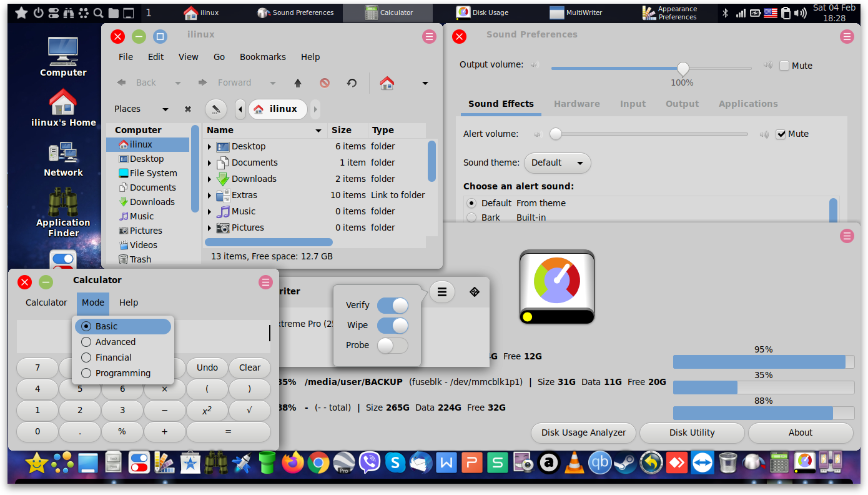This screenshot has width=868, height=495.
Task: Open the pink menu icon in Sound Preferences titlebar
Action: click(x=847, y=37)
